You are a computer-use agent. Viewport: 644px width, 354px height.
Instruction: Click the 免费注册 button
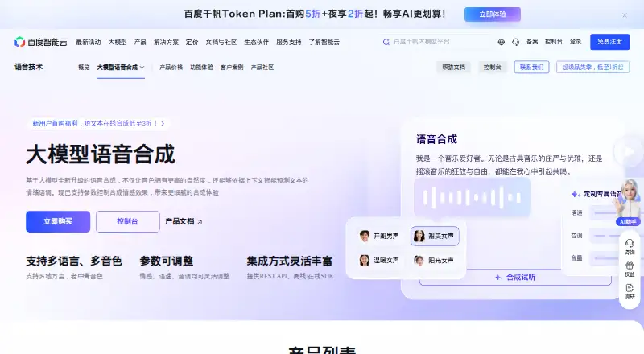coord(609,42)
